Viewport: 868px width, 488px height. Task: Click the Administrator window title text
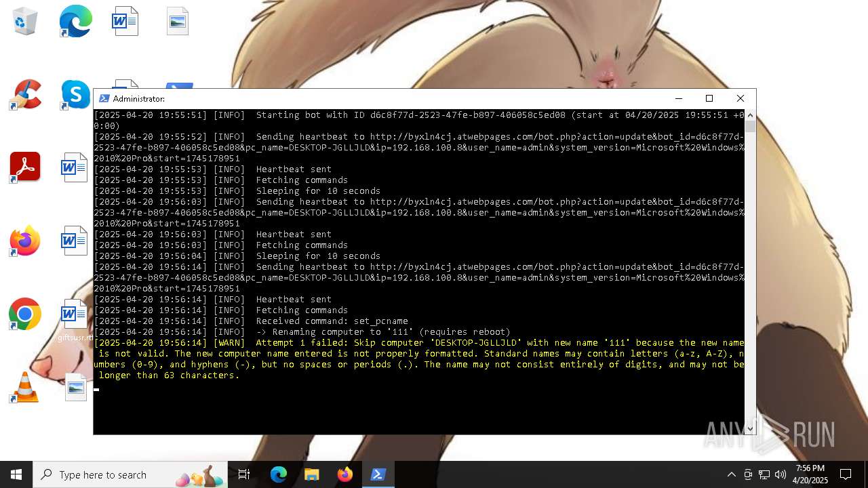pos(138,99)
